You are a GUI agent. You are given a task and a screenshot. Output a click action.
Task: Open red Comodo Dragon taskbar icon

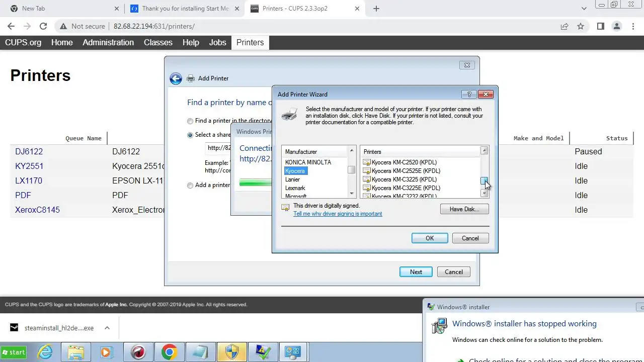pos(138,352)
